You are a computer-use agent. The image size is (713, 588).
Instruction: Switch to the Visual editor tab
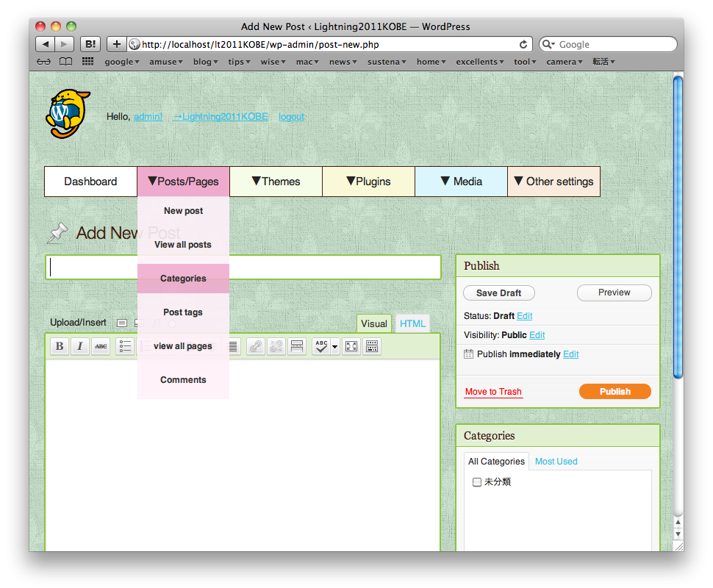[374, 324]
